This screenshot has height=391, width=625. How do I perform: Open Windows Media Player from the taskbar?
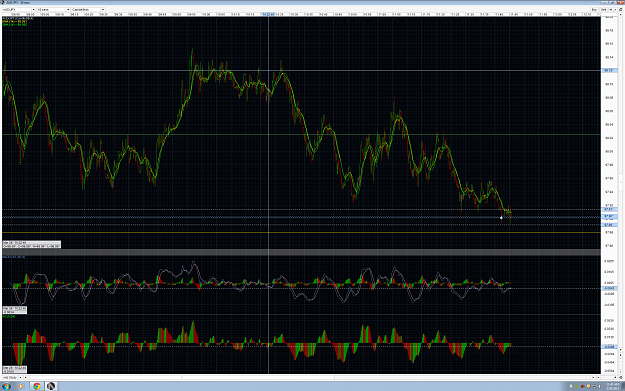[x=21, y=386]
